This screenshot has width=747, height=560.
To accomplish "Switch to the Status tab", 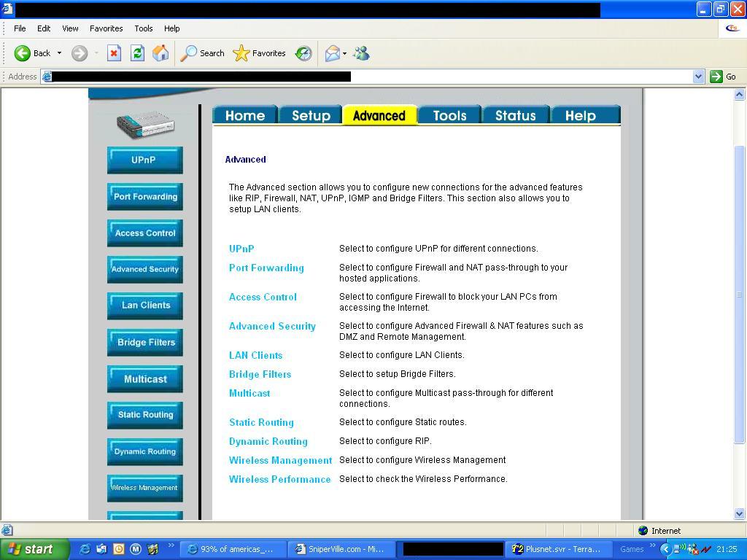I will 516,115.
